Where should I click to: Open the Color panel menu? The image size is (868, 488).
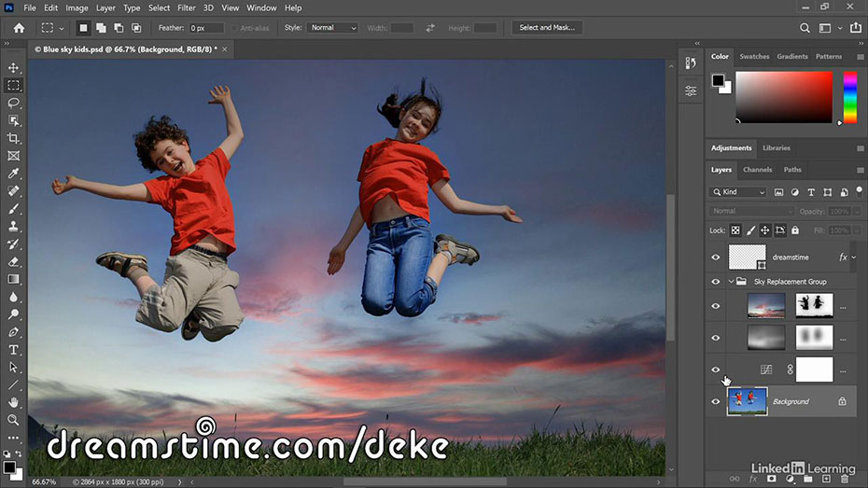pos(861,56)
